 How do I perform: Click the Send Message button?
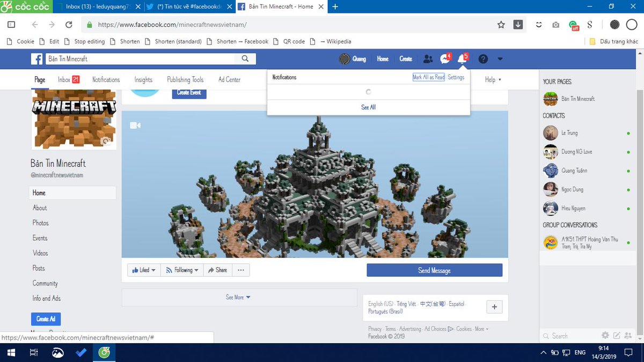[435, 270]
